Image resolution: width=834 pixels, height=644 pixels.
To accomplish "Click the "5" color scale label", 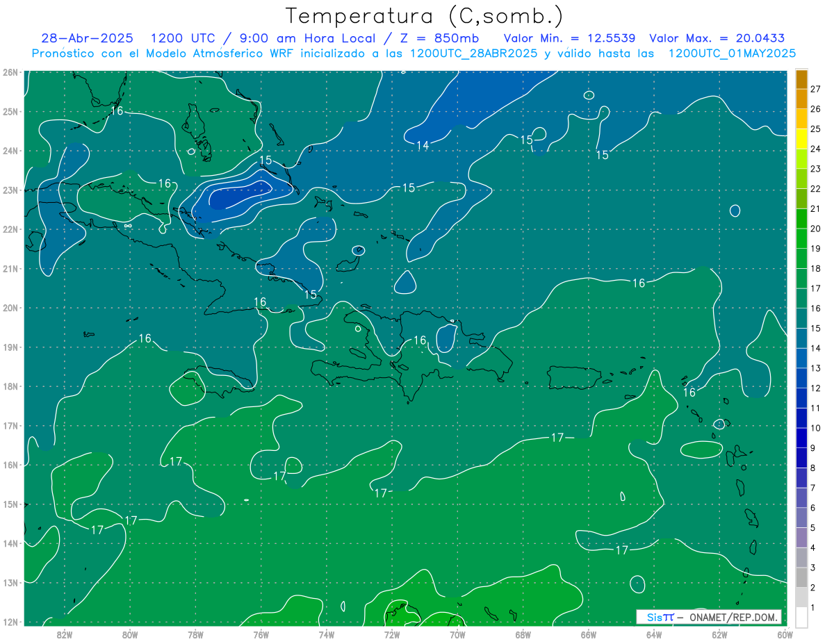I will click(813, 528).
